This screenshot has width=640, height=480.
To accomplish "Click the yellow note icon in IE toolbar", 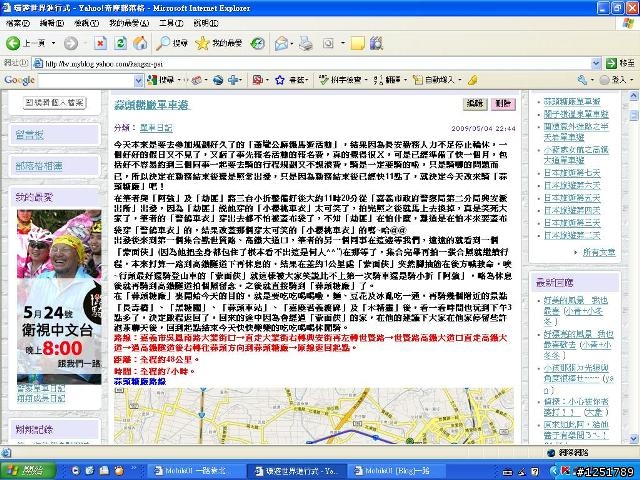I will point(358,43).
